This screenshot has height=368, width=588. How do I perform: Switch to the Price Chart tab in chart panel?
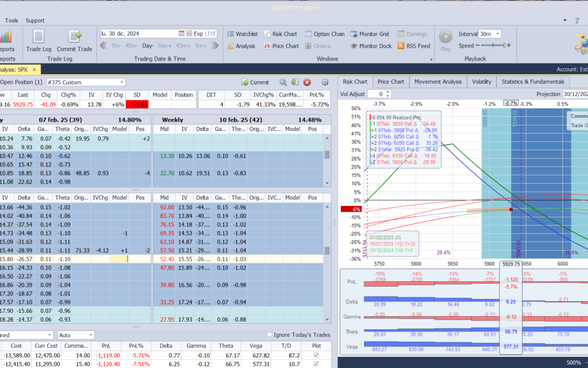(391, 81)
